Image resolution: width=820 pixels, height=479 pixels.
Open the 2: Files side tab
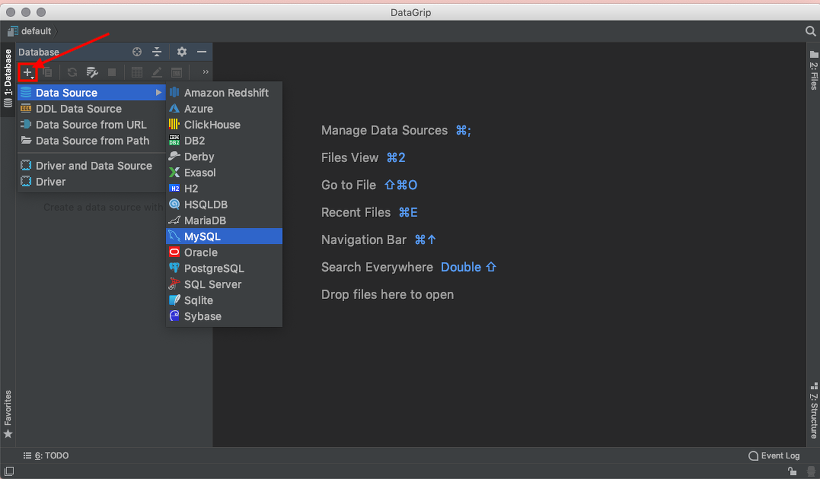pyautogui.click(x=814, y=71)
